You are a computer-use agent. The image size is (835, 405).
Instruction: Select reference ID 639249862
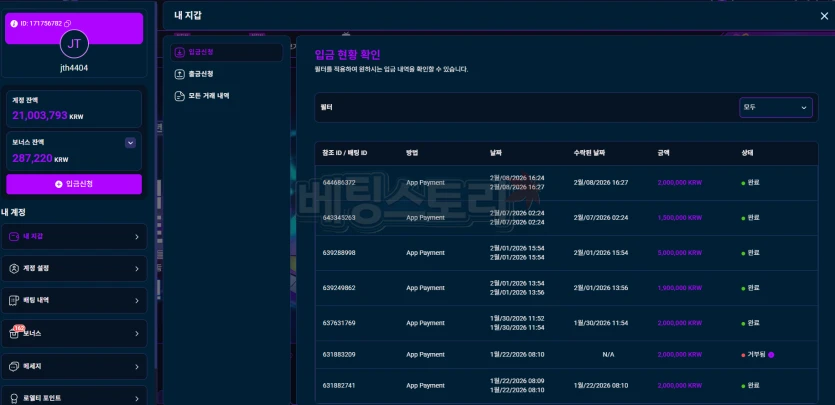point(339,288)
